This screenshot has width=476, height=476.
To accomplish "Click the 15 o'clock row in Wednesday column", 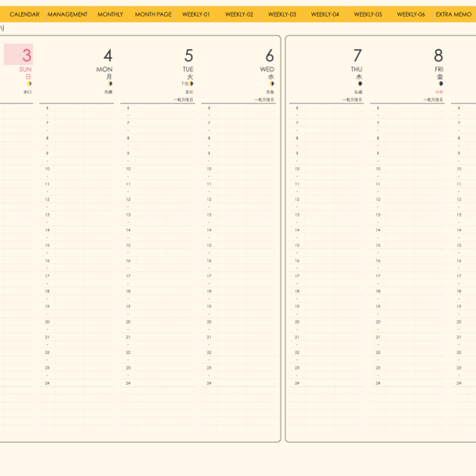I will (239, 245).
